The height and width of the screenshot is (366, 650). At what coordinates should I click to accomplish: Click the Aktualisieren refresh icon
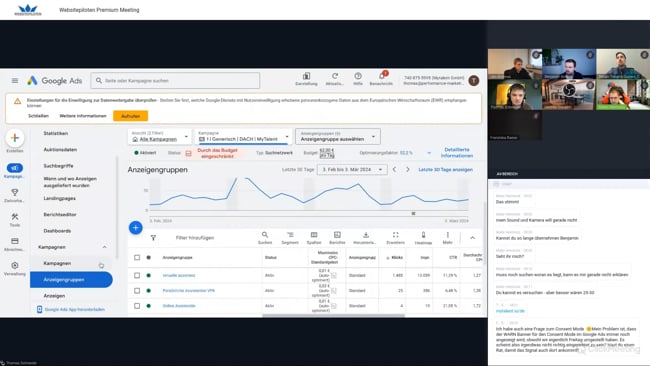[x=335, y=76]
